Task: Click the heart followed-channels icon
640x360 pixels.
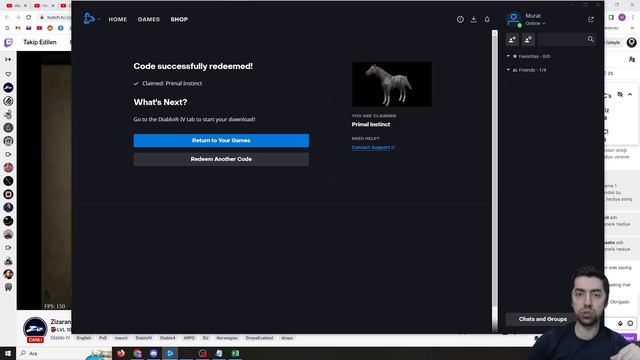Action: [x=8, y=74]
